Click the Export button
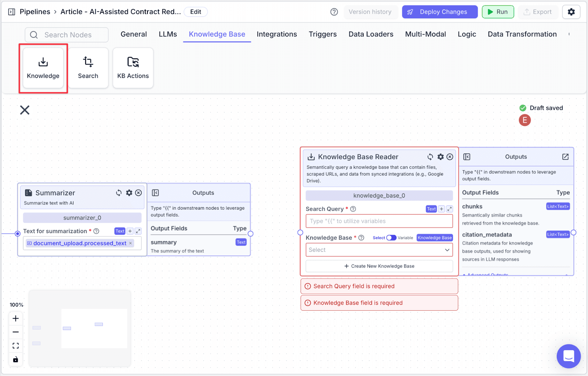 tap(538, 12)
